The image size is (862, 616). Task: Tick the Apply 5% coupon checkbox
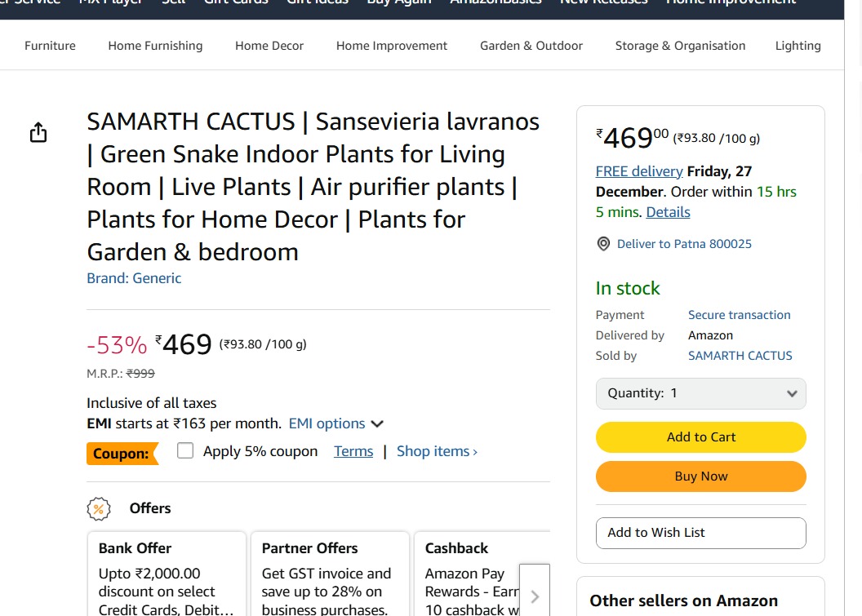185,450
